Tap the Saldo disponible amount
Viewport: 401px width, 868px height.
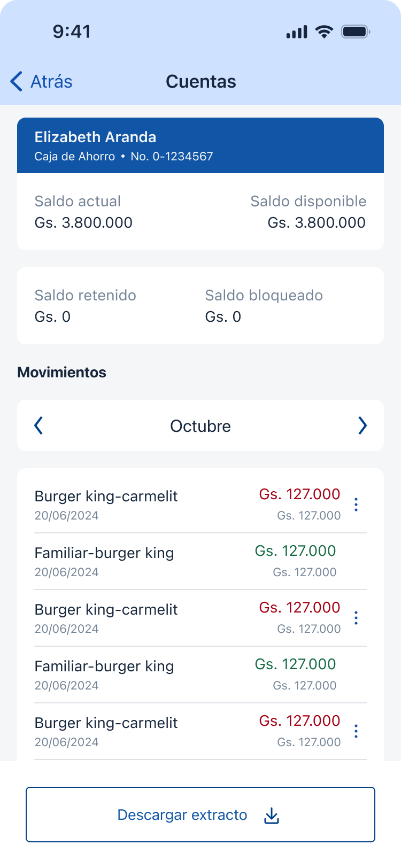tap(317, 223)
